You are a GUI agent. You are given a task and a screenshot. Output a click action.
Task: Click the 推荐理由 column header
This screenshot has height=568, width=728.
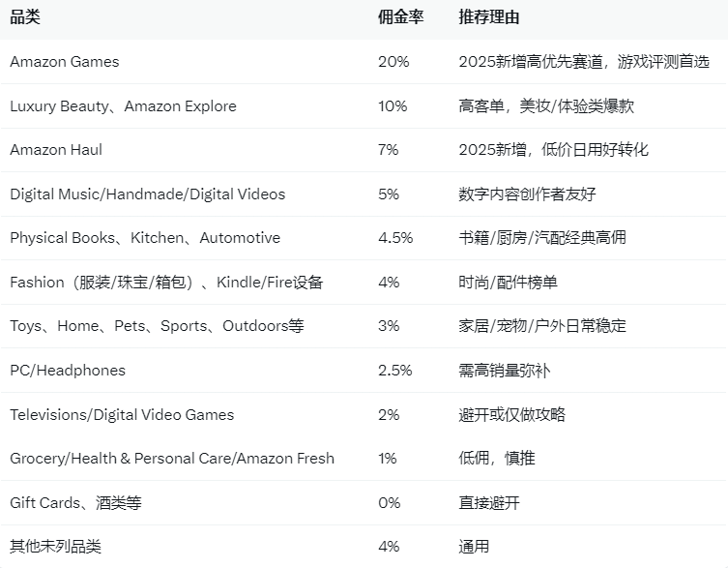point(489,17)
